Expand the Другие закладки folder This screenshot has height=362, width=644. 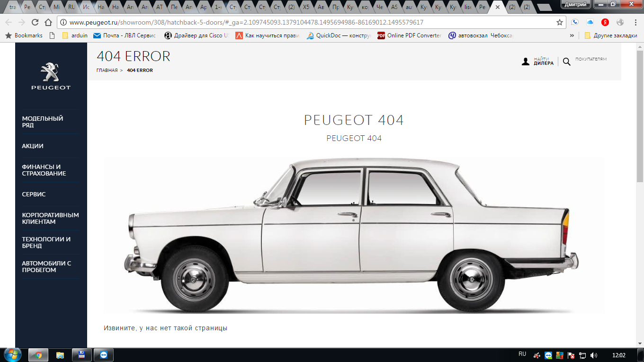pyautogui.click(x=611, y=35)
